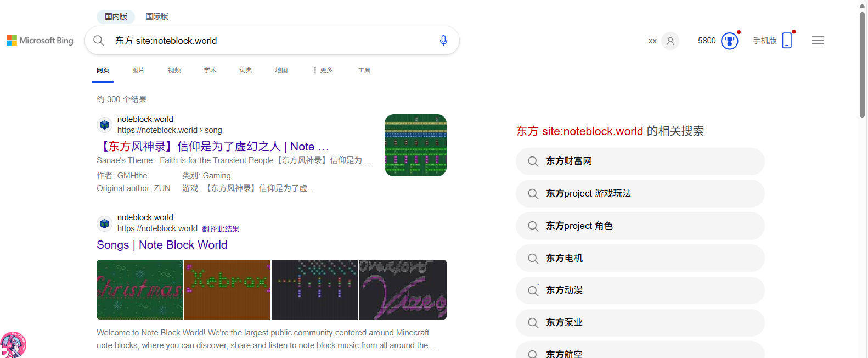Viewport: 868px width, 358px height.
Task: Open the user account avatar icon
Action: [670, 41]
